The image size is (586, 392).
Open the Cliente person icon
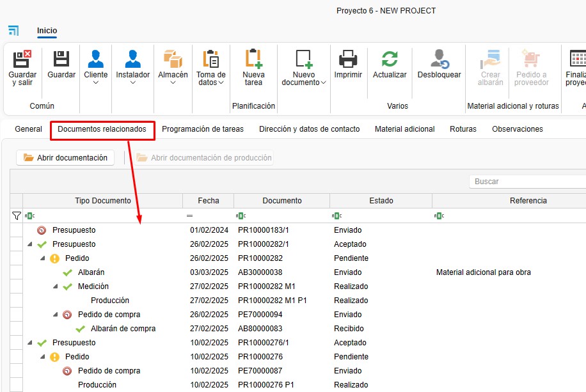coord(96,59)
